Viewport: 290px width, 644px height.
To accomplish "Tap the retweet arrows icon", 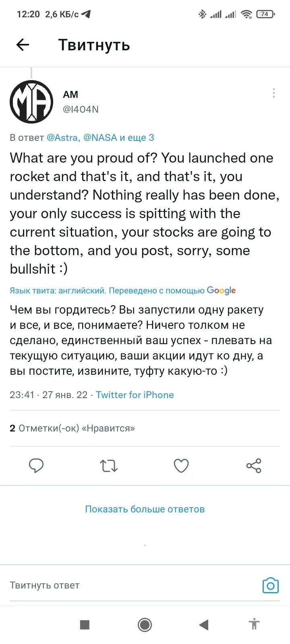I will [x=109, y=466].
